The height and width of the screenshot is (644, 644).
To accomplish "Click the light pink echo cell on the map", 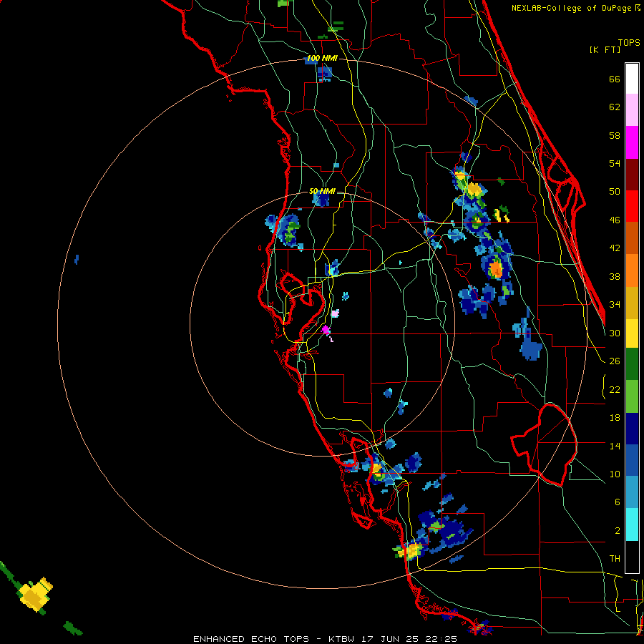I will (x=335, y=313).
